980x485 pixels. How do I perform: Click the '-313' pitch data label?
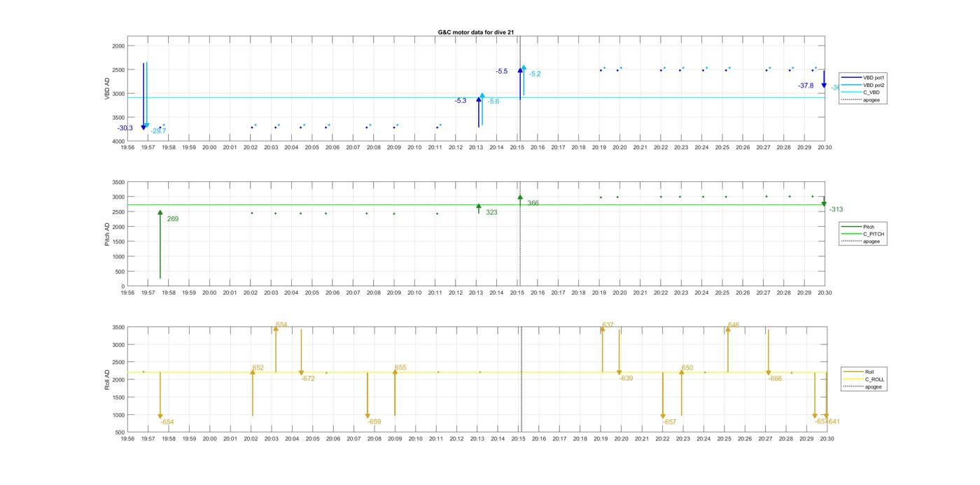(x=836, y=209)
